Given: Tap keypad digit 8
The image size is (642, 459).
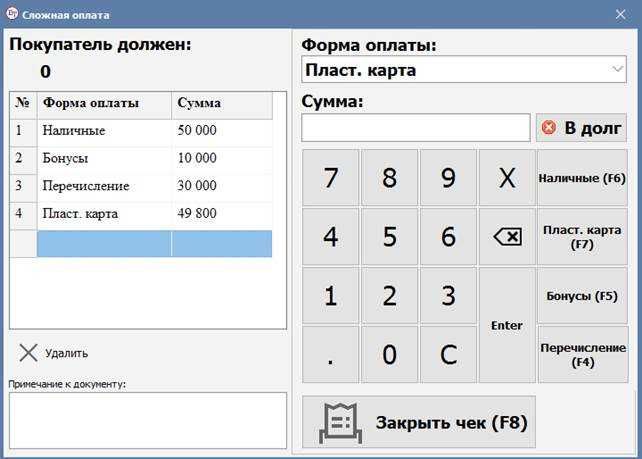Looking at the screenshot, I should (389, 177).
